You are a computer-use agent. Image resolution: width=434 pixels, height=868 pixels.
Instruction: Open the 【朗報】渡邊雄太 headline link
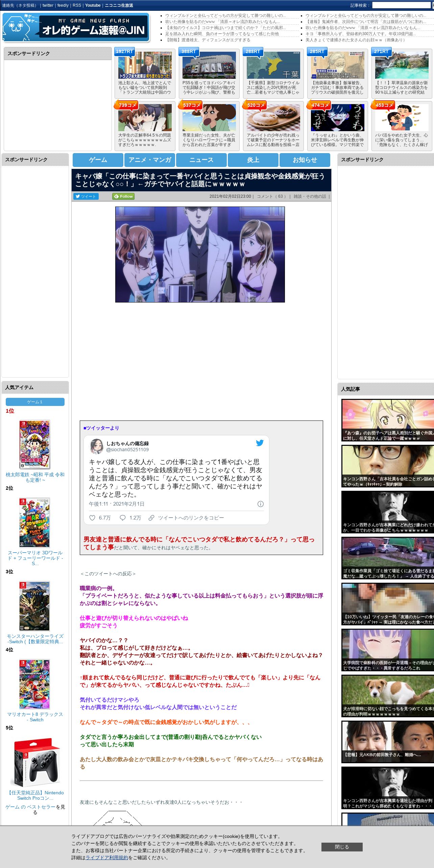pyautogui.click(x=208, y=40)
